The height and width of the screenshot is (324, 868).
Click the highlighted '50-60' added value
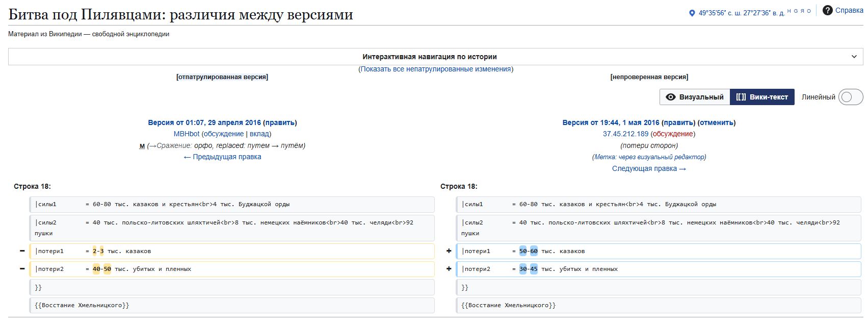click(x=528, y=251)
